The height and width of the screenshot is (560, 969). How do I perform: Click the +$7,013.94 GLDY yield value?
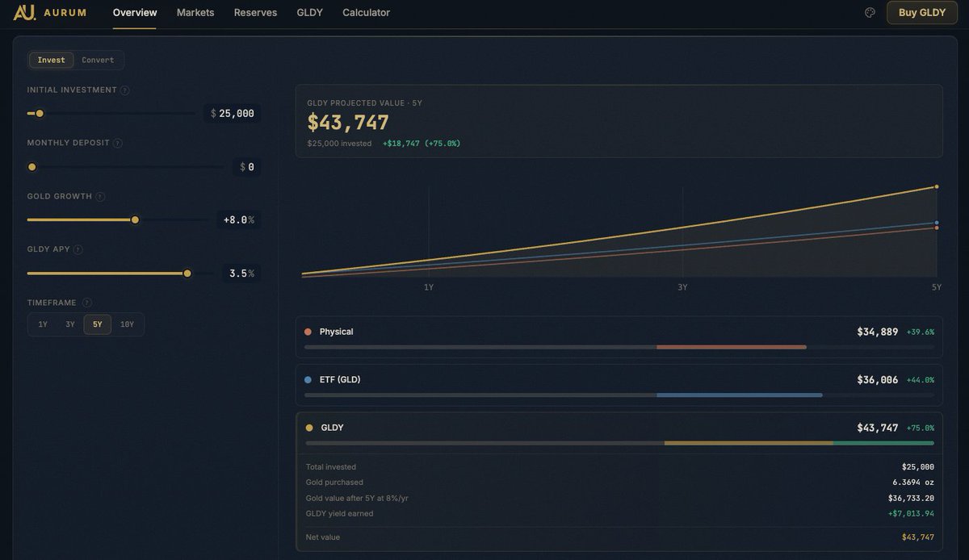point(911,513)
